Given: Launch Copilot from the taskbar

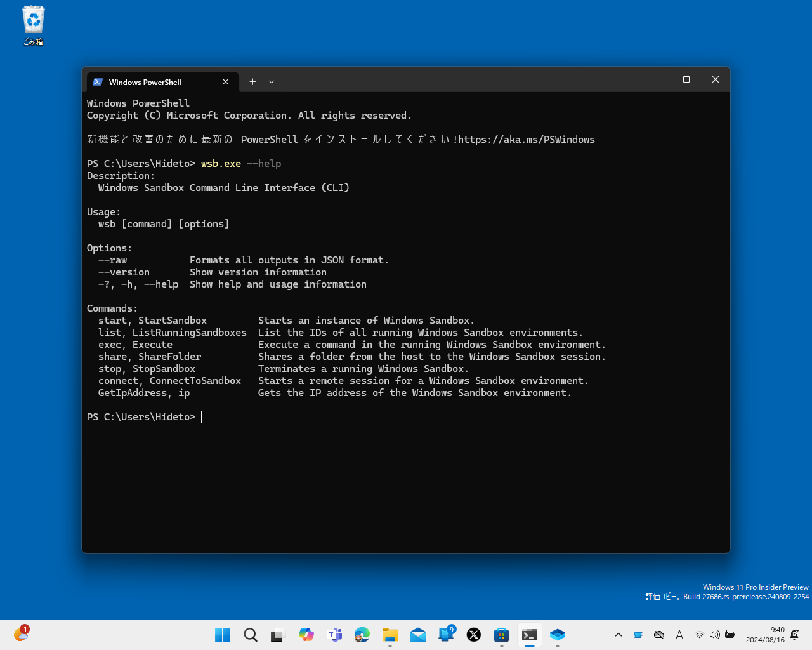Looking at the screenshot, I should point(306,635).
